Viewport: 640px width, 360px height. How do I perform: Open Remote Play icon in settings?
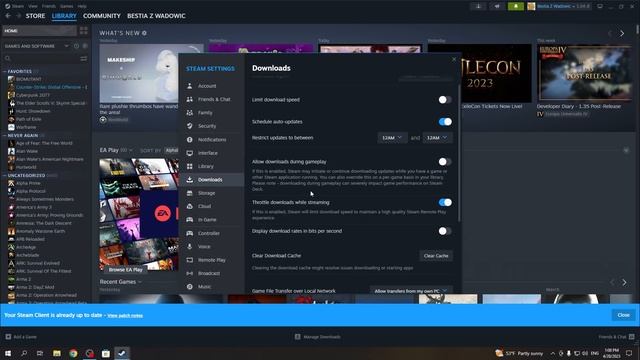pyautogui.click(x=189, y=260)
